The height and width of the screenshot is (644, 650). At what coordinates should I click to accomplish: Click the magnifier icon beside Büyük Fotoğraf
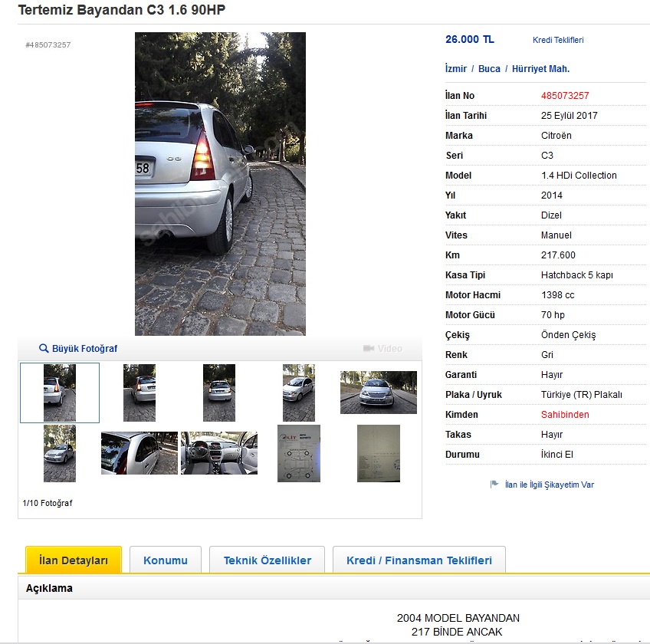pyautogui.click(x=44, y=348)
